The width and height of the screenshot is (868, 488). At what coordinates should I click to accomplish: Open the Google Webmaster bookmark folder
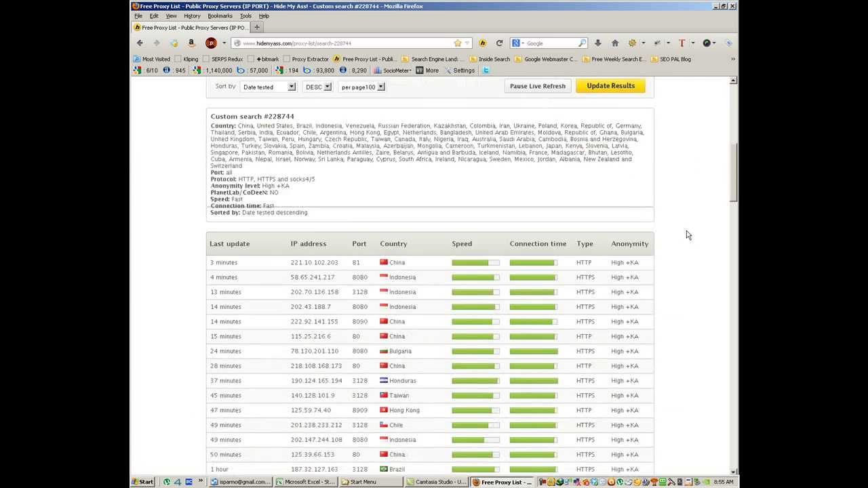546,59
